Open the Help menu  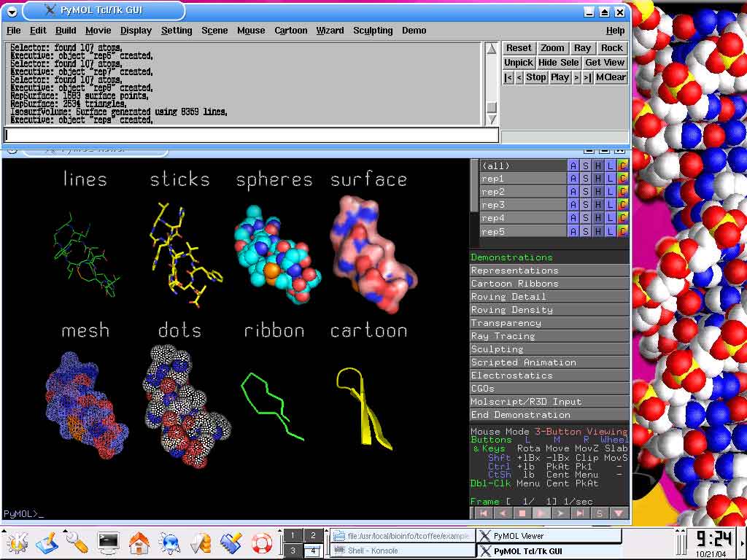[615, 31]
